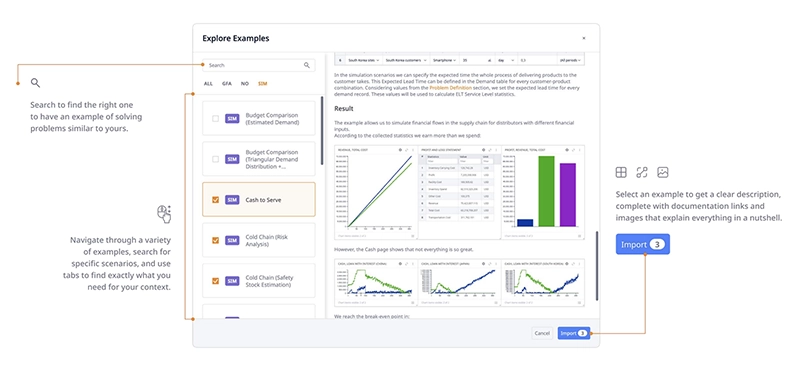Click the SIM badge on Cash to Serve

click(232, 200)
